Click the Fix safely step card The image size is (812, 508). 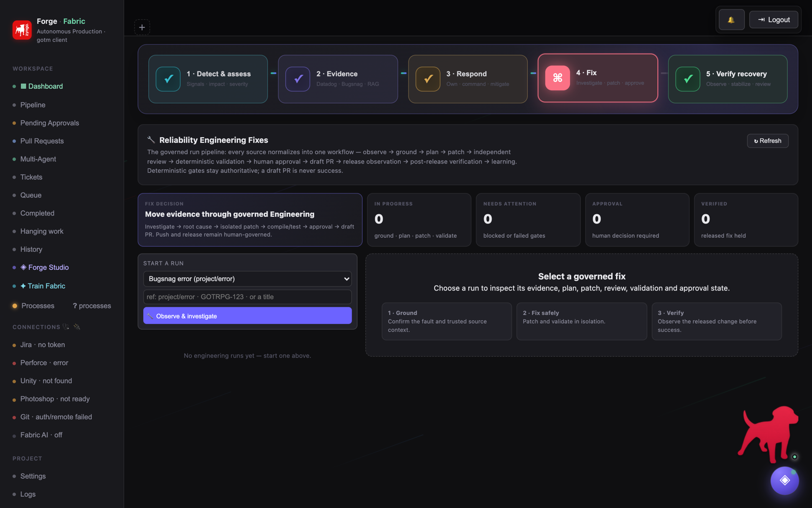coord(582,322)
